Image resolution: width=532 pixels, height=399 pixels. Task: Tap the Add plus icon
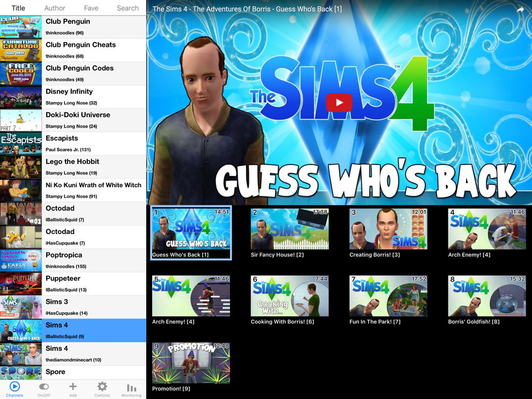coord(73,389)
